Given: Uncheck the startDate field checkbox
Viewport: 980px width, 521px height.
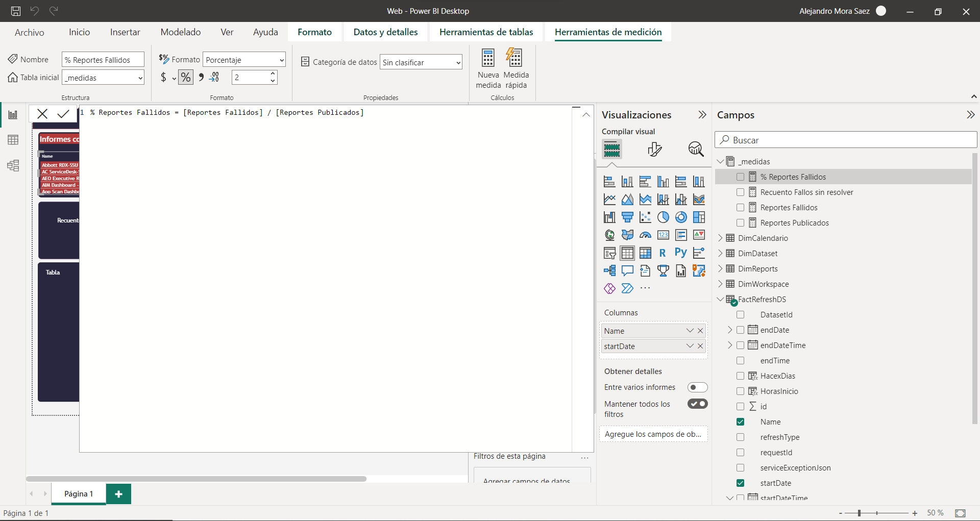Looking at the screenshot, I should tap(740, 483).
